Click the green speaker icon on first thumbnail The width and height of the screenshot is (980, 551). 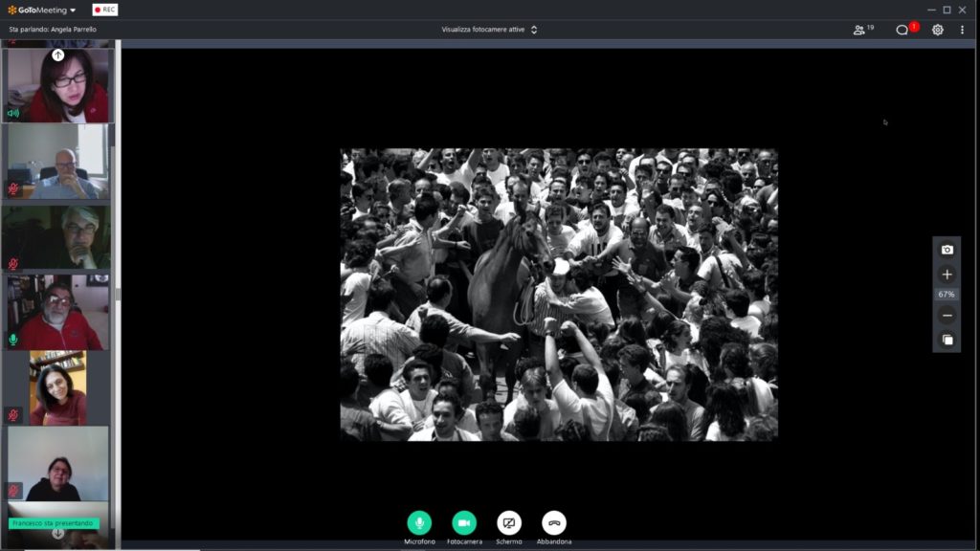pyautogui.click(x=13, y=113)
